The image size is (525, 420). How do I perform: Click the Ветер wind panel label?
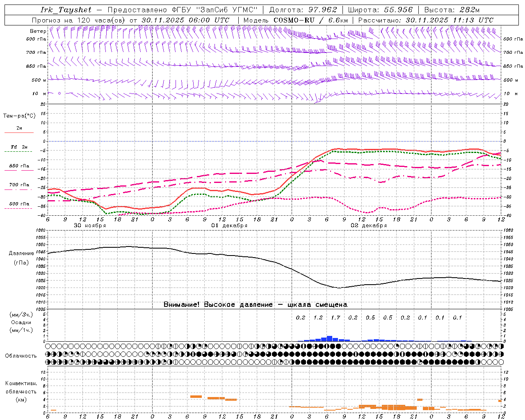38,31
